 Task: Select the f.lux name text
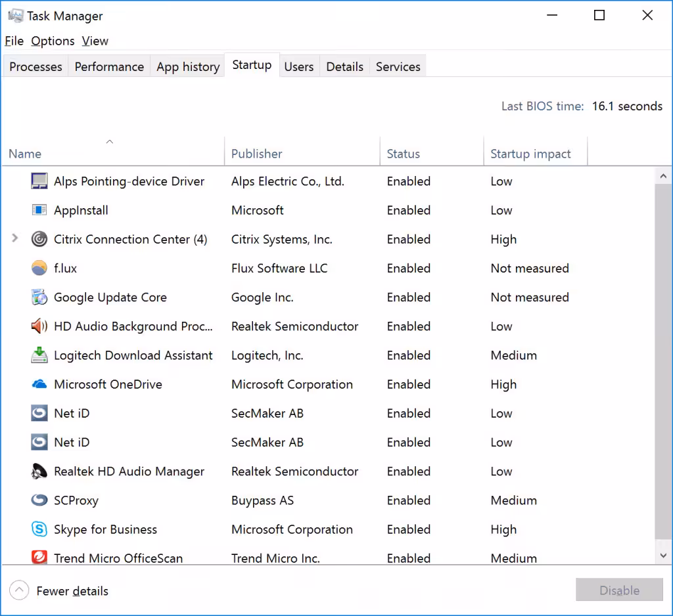65,268
